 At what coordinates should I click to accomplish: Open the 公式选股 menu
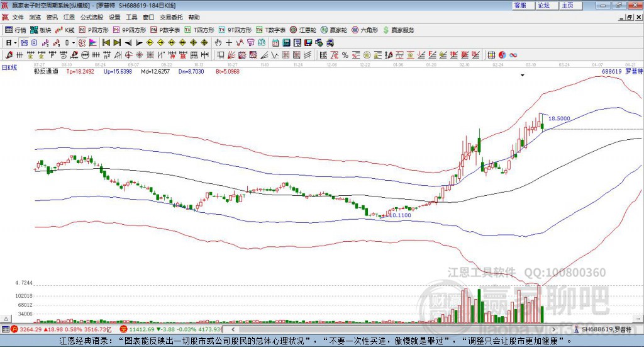[92, 17]
